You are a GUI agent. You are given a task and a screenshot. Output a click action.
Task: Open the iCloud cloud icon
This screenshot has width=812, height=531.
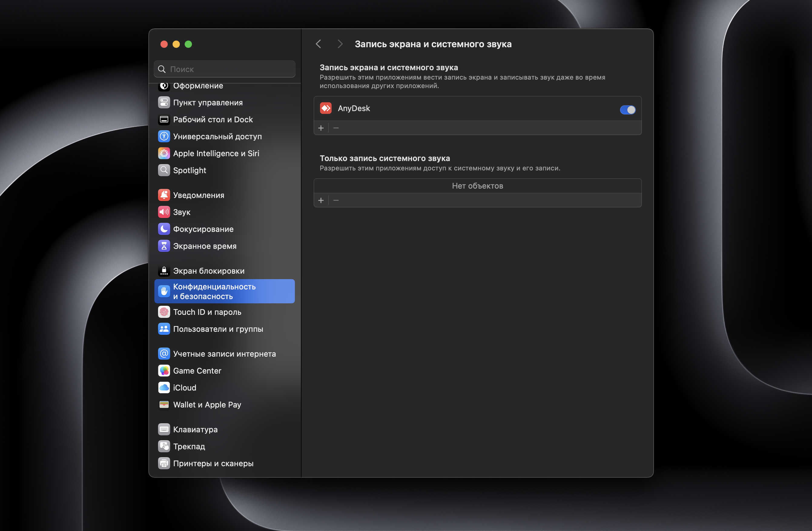pyautogui.click(x=164, y=388)
